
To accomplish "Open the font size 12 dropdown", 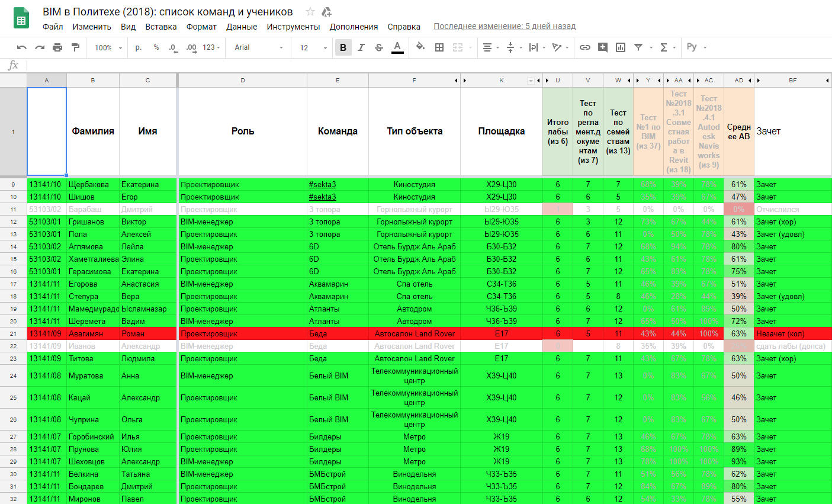I will 313,47.
